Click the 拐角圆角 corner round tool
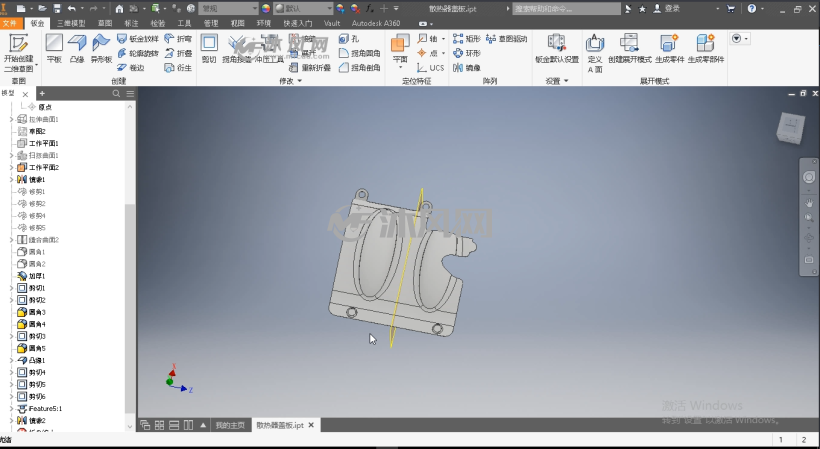The height and width of the screenshot is (449, 820). pyautogui.click(x=360, y=53)
